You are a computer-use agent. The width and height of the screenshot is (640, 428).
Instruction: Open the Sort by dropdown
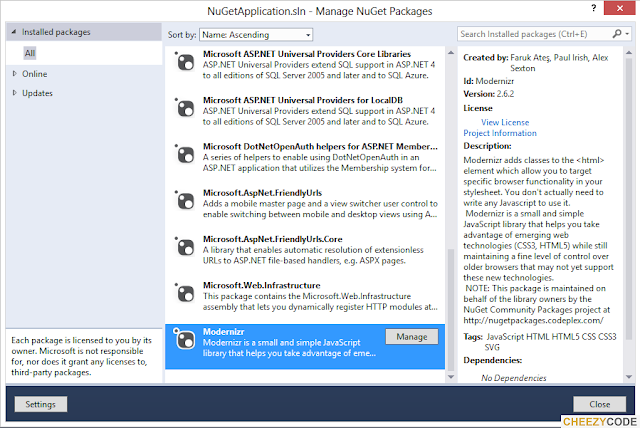click(x=256, y=35)
